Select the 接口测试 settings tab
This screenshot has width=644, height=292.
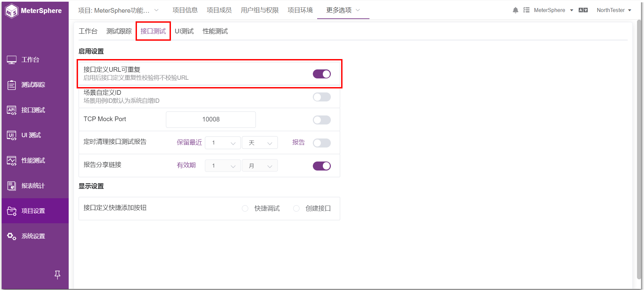(x=153, y=31)
